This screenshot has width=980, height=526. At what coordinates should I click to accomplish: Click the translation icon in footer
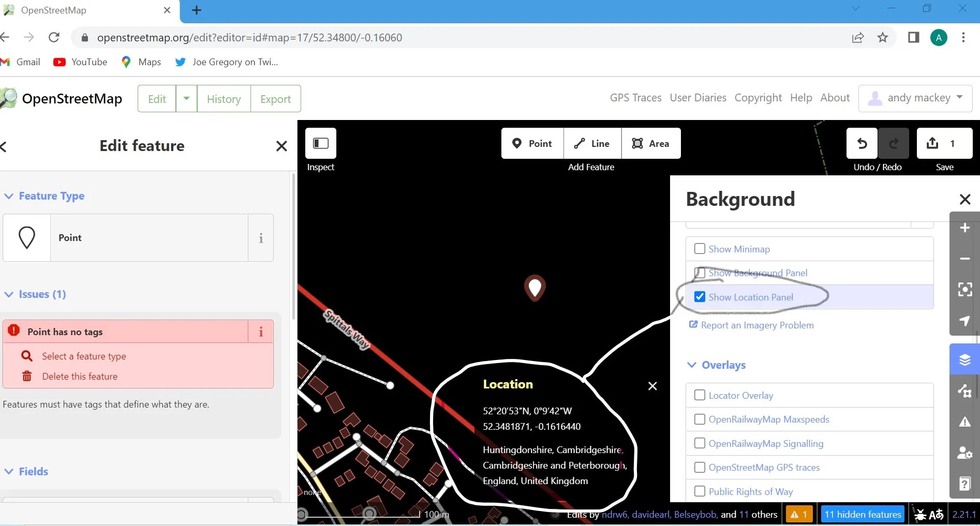(936, 515)
